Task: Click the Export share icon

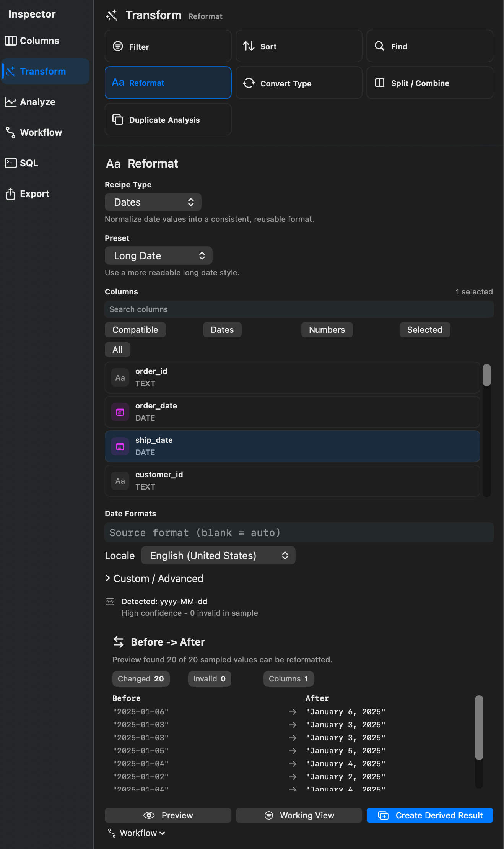Action: (x=11, y=194)
